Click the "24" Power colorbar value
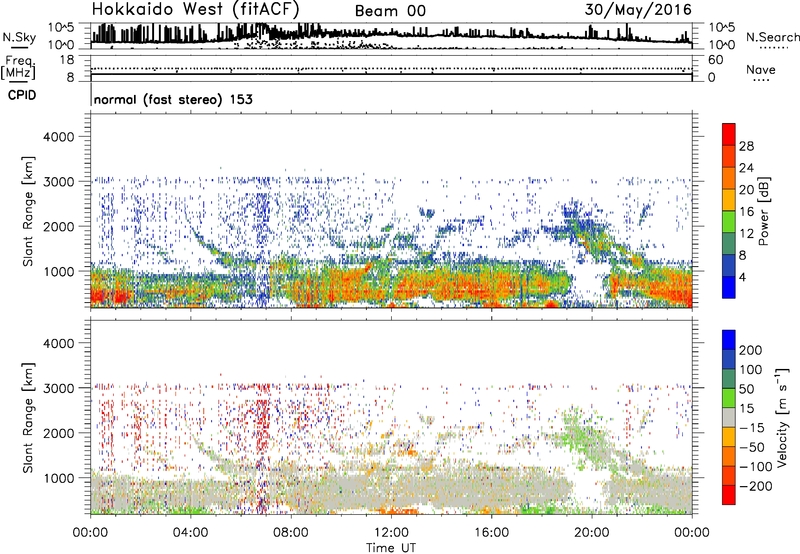Image resolution: width=800 pixels, height=554 pixels. (746, 168)
